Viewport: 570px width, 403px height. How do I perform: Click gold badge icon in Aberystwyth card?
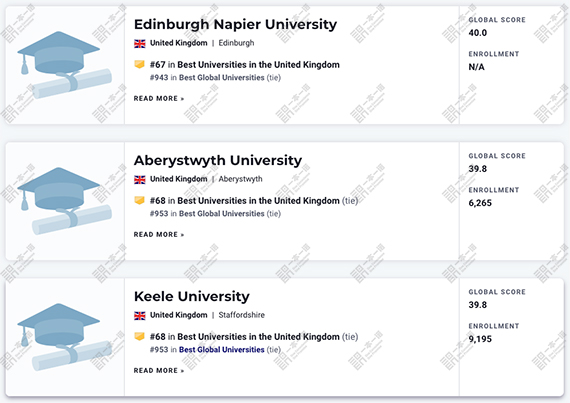(140, 200)
